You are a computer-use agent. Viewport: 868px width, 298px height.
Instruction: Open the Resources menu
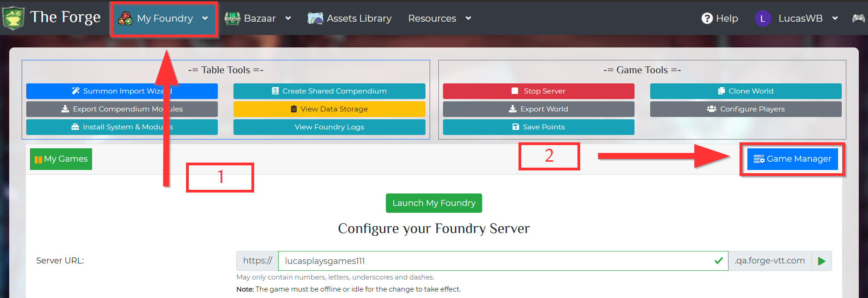439,18
